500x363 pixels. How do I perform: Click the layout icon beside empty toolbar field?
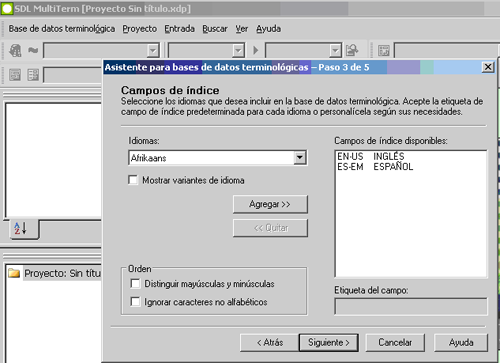click(x=384, y=51)
